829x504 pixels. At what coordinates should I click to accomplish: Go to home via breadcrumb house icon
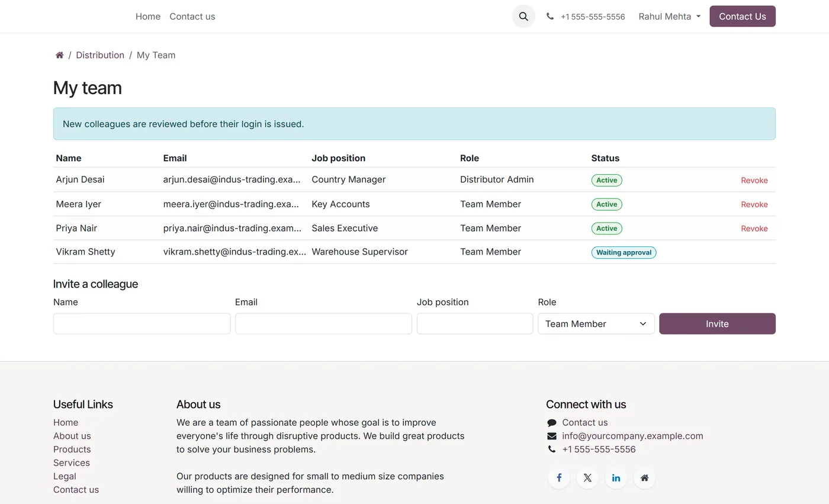59,55
